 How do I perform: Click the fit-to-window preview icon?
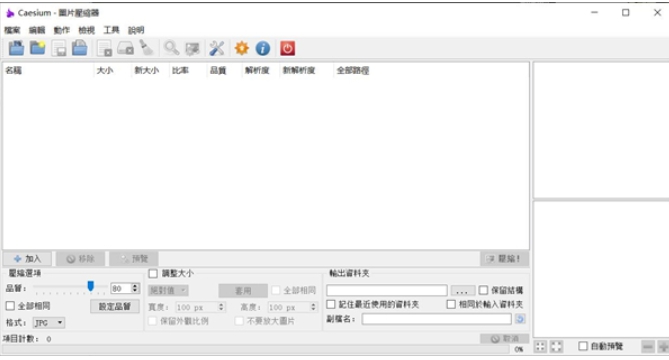540,346
